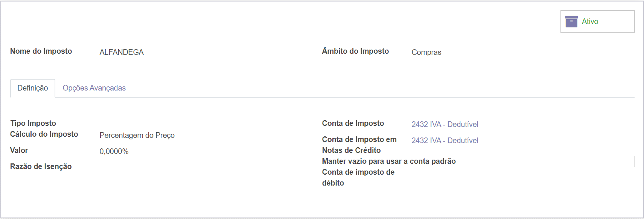Toggle the Ativo status button
This screenshot has height=219, width=644.
598,21
